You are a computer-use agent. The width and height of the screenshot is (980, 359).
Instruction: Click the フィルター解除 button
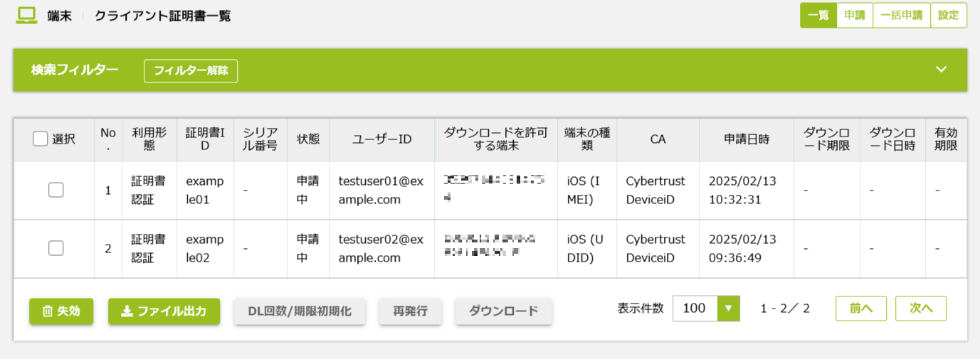pyautogui.click(x=191, y=71)
